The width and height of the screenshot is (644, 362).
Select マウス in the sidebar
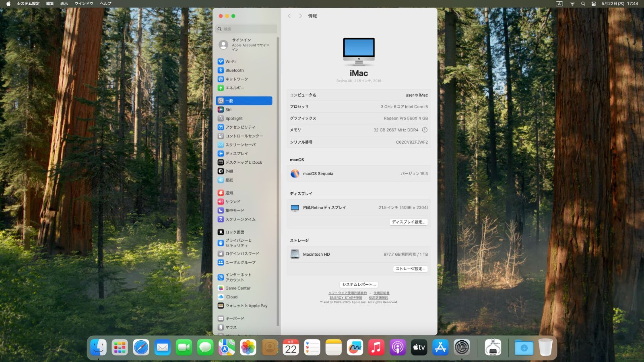[x=244, y=327]
